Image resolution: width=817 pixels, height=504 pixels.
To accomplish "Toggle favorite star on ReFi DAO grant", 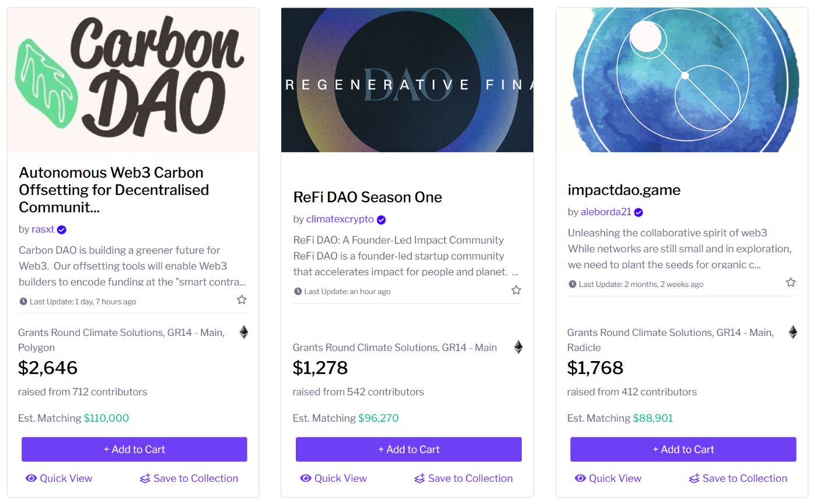I will [x=516, y=290].
